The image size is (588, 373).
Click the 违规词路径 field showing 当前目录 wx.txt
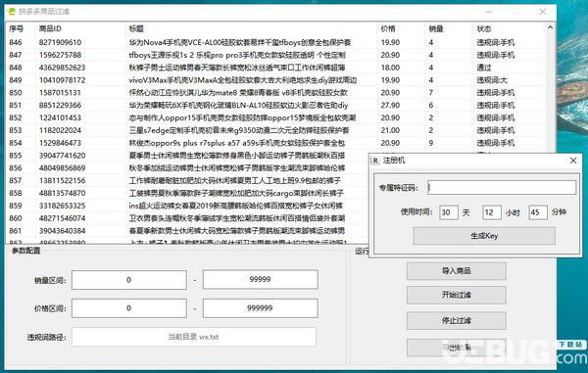tap(194, 337)
